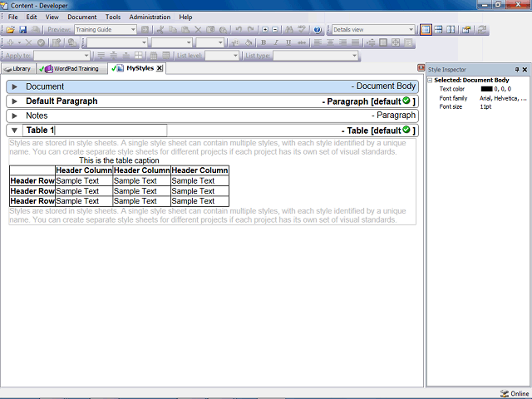Open the Administration menu
532x399 pixels.
150,17
